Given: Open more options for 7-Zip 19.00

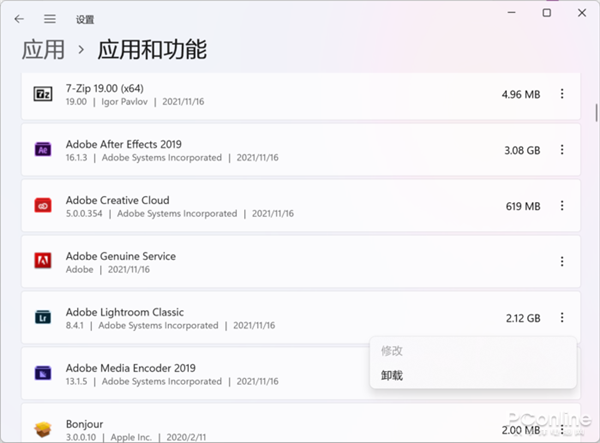Looking at the screenshot, I should pos(562,94).
